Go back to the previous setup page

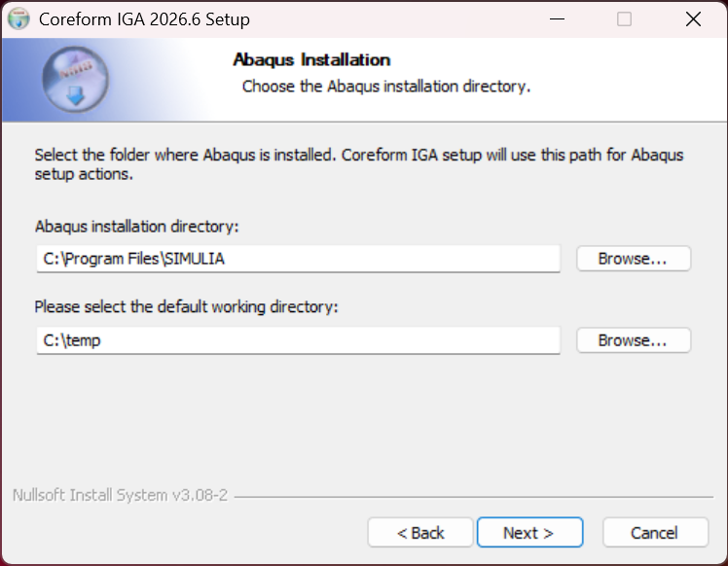point(420,533)
